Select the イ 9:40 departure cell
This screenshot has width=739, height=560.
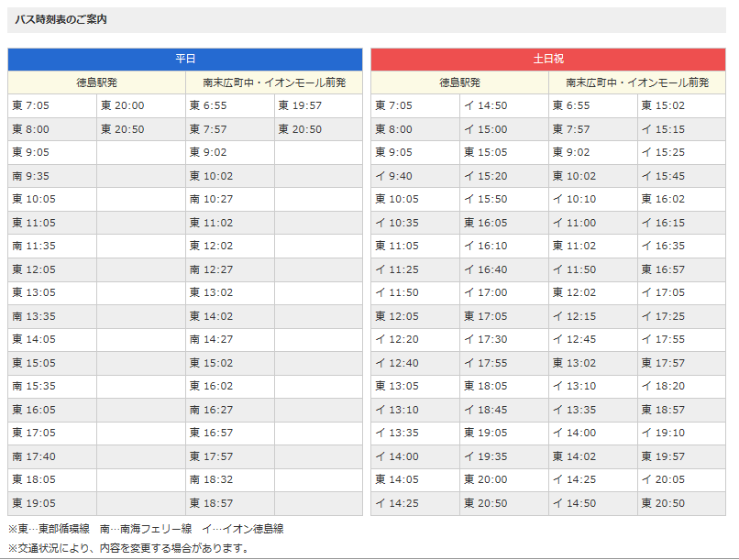[394, 176]
